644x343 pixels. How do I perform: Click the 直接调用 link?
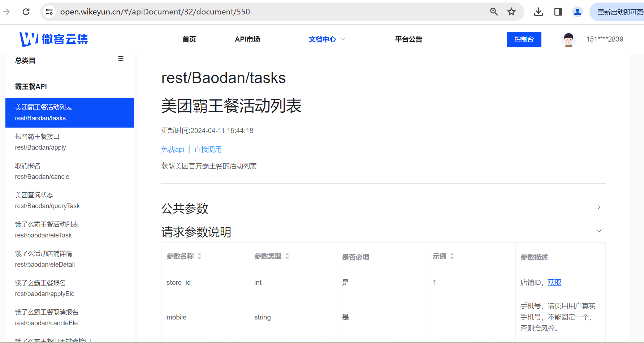tap(208, 149)
